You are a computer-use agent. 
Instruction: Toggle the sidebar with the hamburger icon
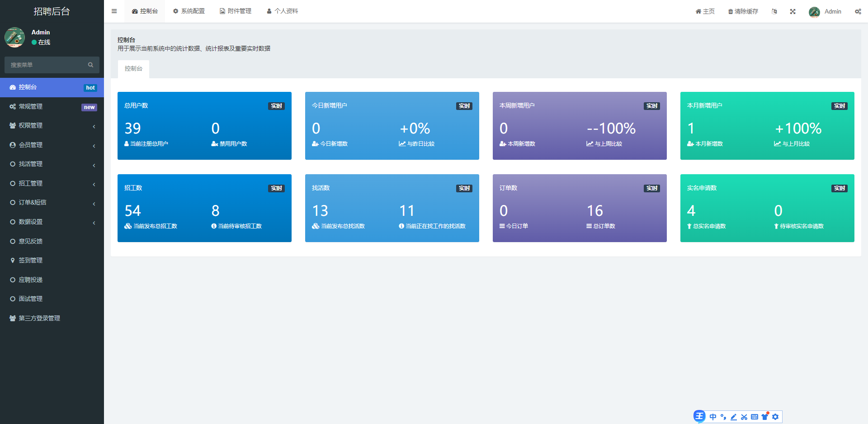pyautogui.click(x=114, y=11)
